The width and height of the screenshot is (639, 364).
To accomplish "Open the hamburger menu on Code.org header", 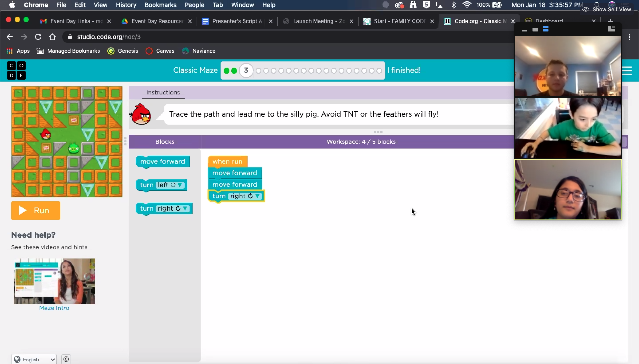I will pos(627,70).
